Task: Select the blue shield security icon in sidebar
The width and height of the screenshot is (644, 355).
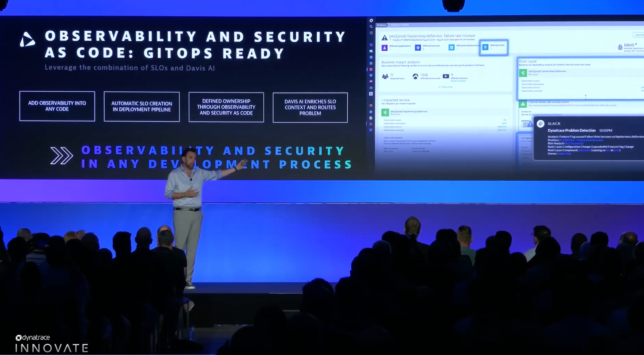Action: 371,76
